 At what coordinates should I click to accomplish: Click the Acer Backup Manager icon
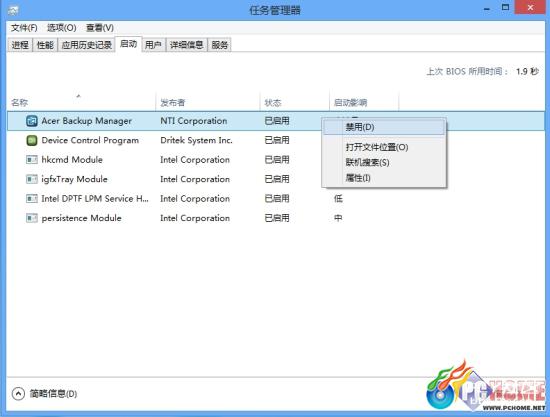coord(32,121)
